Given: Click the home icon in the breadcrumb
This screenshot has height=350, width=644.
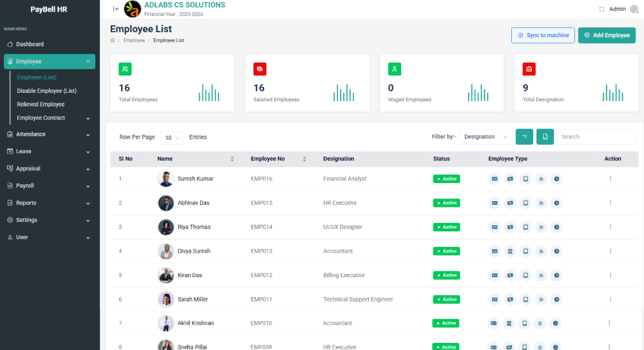Looking at the screenshot, I should tap(113, 41).
